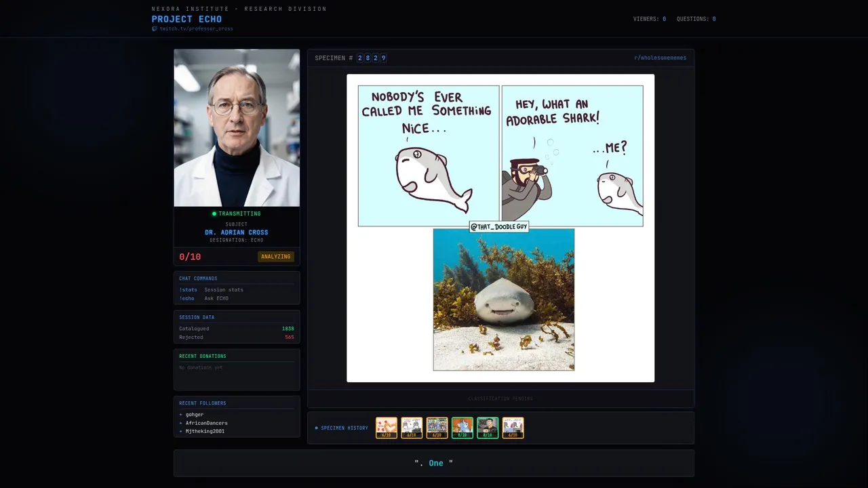Click the CLASSIFICATION PENDING bar
This screenshot has width=868, height=488.
[x=500, y=399]
